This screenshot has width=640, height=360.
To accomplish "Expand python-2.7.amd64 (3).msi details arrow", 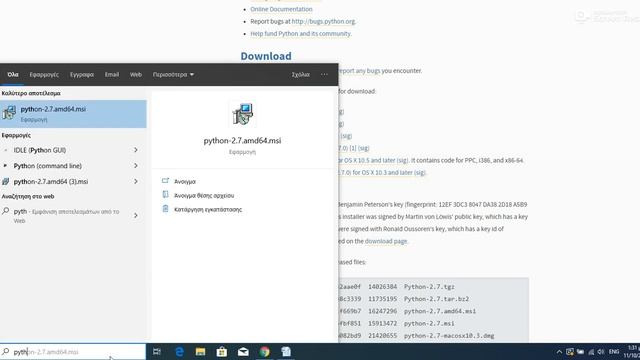I will pos(136,182).
